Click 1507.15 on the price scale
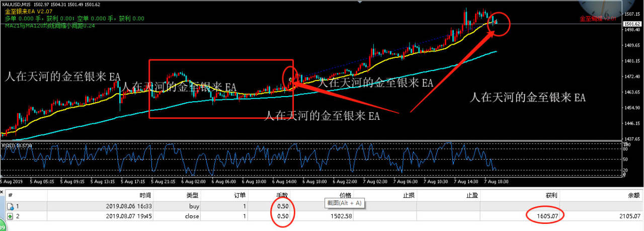Viewport: 644px width, 231px height. [x=632, y=14]
